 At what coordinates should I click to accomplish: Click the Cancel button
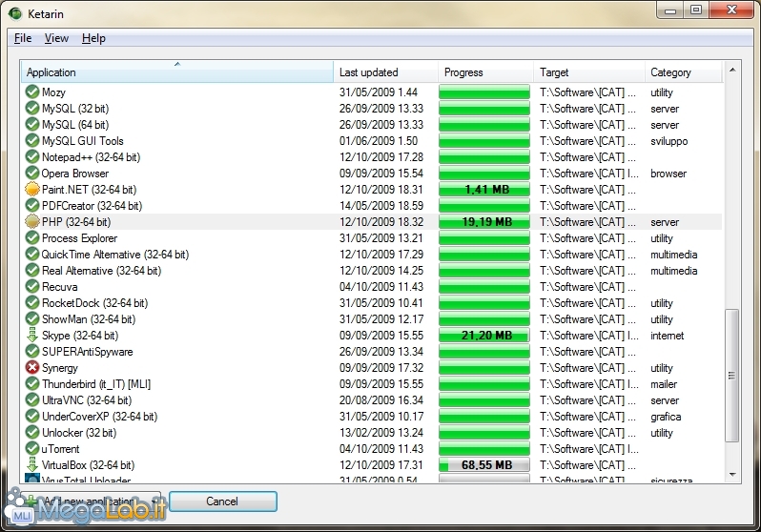223,501
